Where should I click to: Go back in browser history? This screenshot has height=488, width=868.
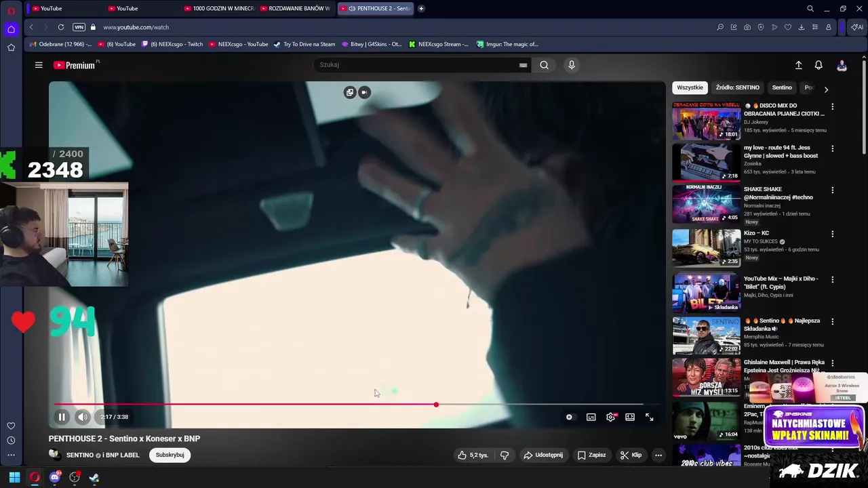pyautogui.click(x=31, y=27)
